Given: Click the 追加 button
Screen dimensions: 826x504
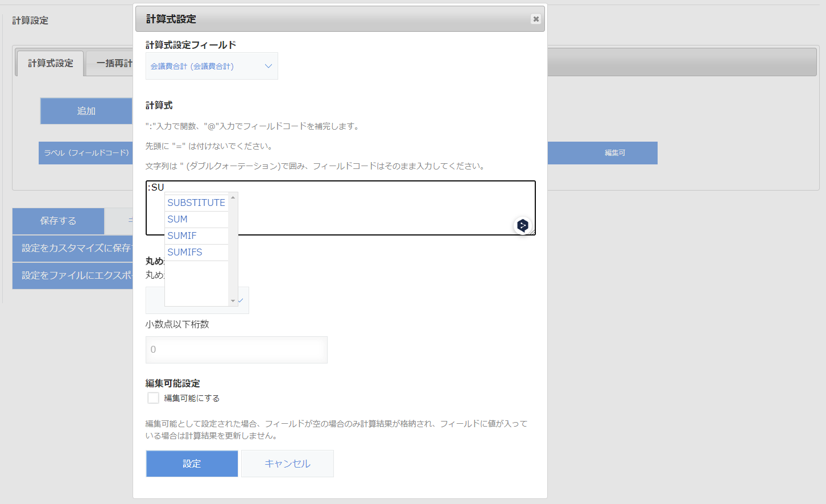Looking at the screenshot, I should (86, 111).
